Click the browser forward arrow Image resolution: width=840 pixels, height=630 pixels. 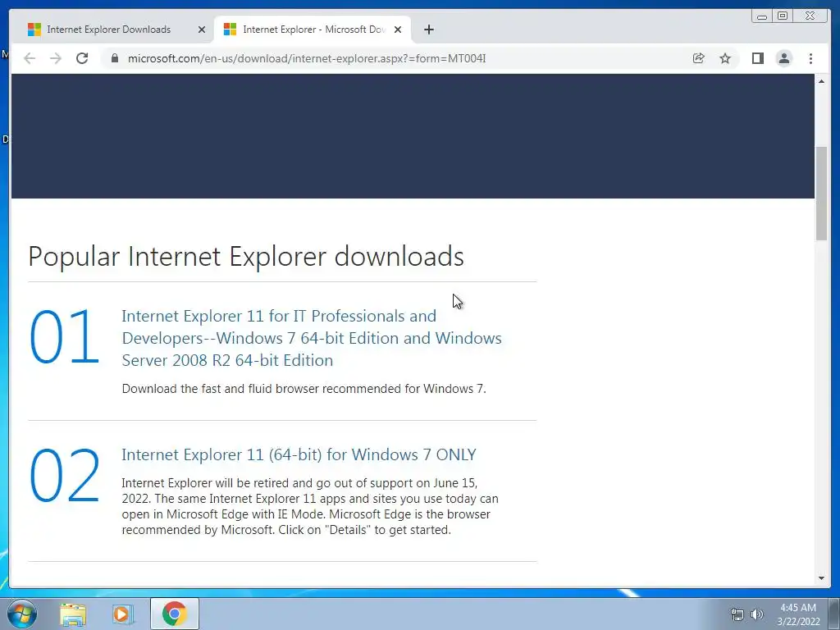[56, 58]
